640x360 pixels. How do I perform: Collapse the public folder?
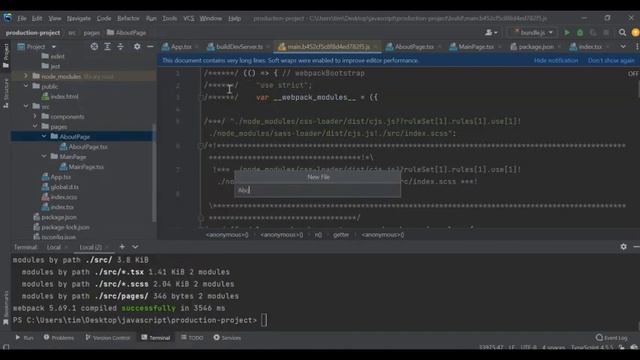coord(26,86)
